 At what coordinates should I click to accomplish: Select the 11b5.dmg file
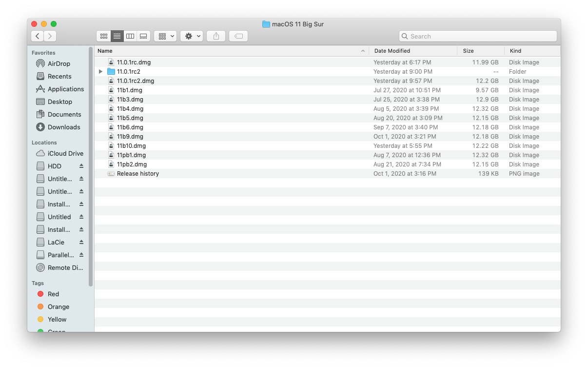click(x=328, y=118)
